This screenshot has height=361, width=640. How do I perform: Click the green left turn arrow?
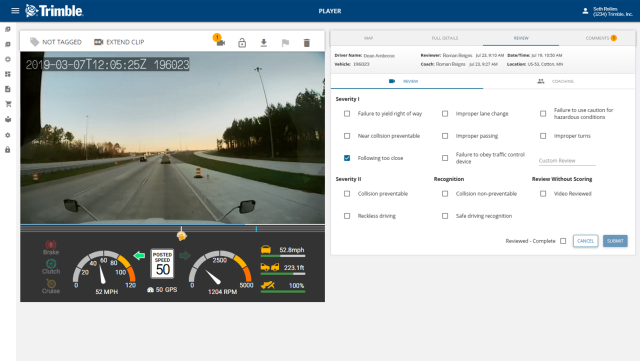(139, 256)
